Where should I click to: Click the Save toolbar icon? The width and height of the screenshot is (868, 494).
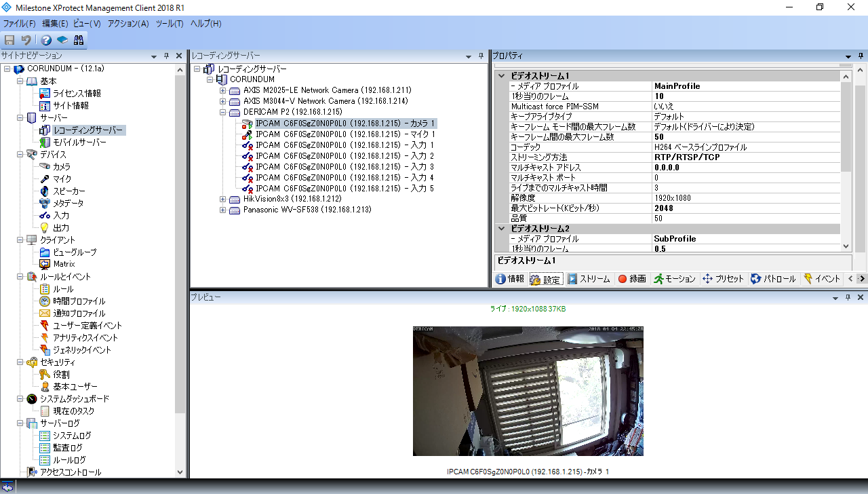9,40
